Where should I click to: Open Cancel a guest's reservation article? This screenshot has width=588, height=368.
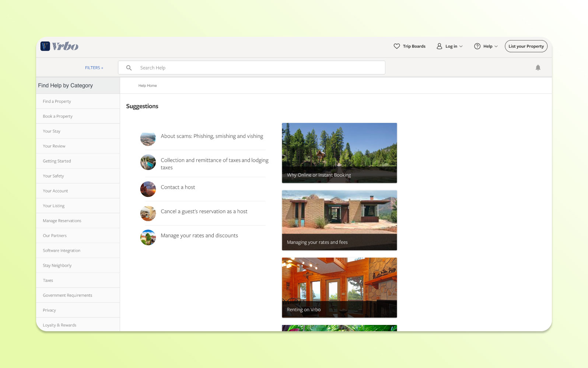pos(204,212)
